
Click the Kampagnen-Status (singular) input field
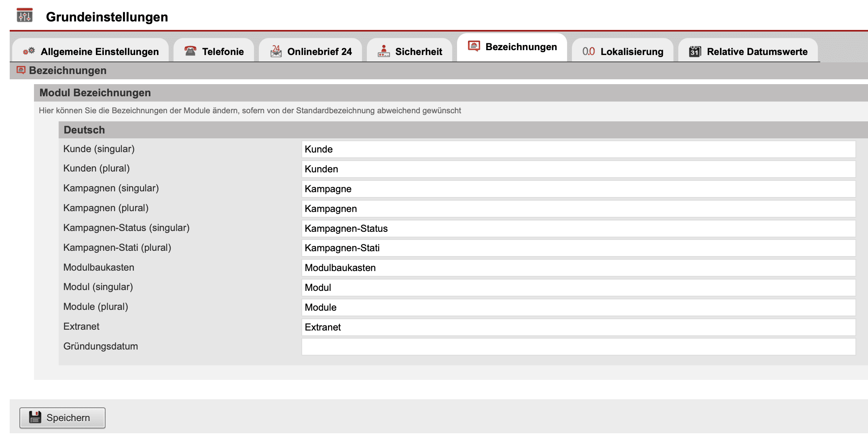[x=578, y=229]
